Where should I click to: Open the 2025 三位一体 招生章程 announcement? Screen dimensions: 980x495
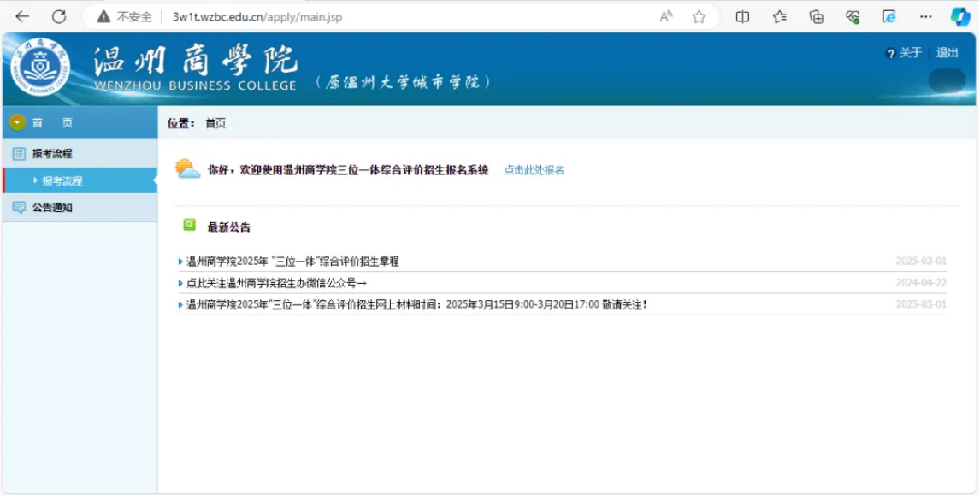click(x=291, y=262)
